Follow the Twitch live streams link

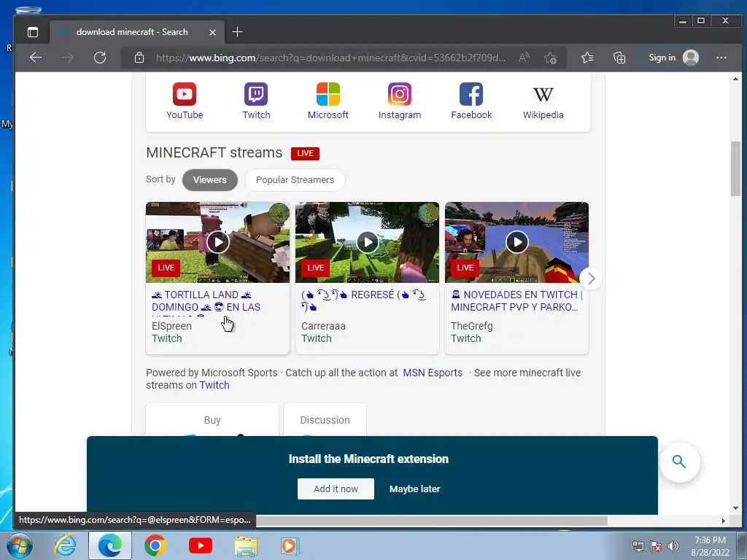(214, 385)
